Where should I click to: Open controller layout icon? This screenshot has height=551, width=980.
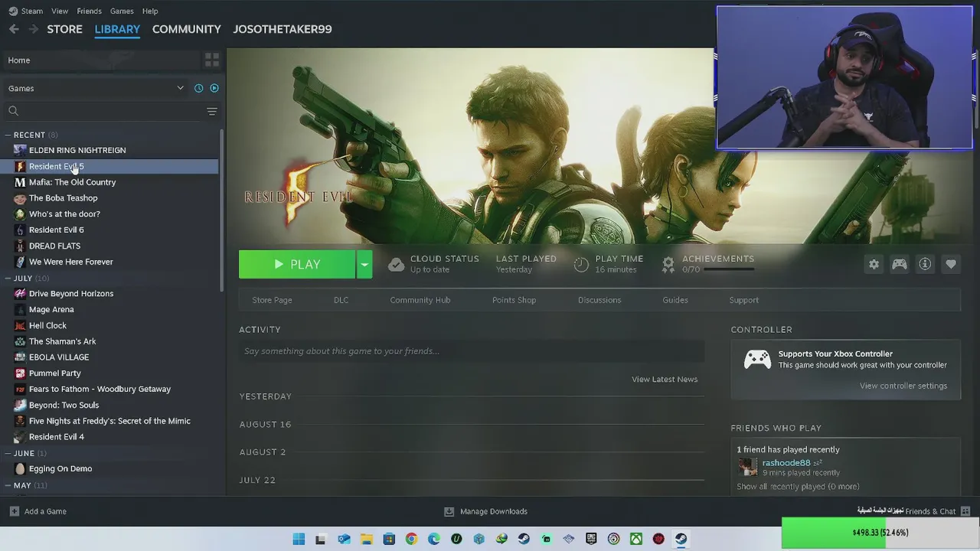coord(899,264)
